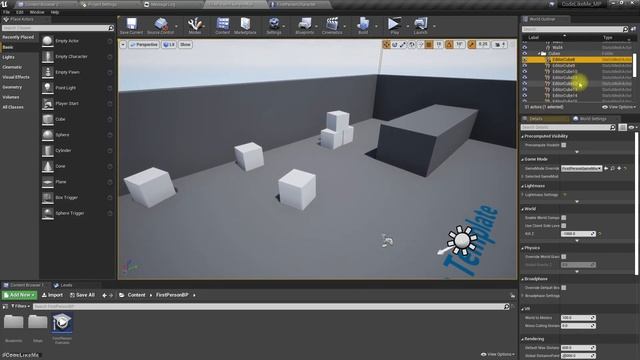Select Visual Effects category
The width and height of the screenshot is (640, 360).
pyautogui.click(x=16, y=77)
